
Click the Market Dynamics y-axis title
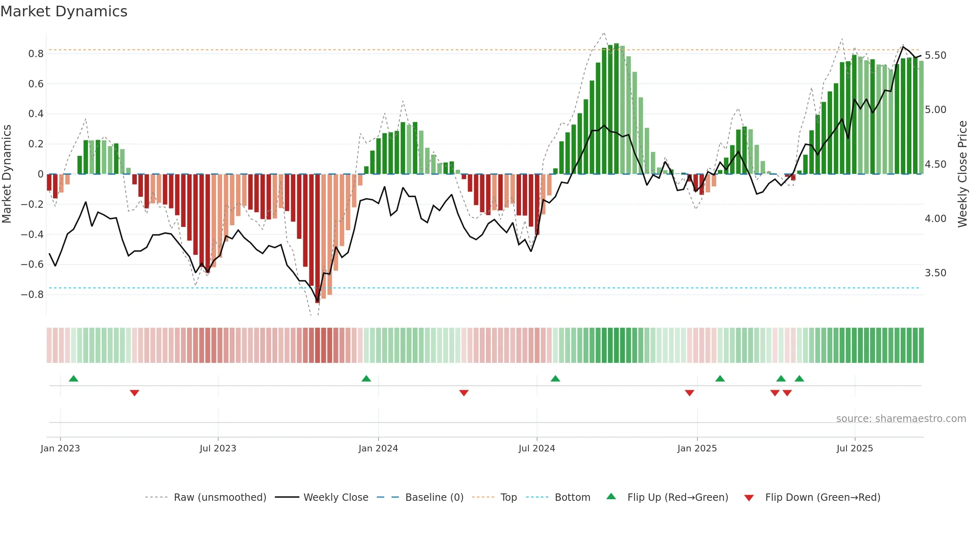[x=7, y=174]
